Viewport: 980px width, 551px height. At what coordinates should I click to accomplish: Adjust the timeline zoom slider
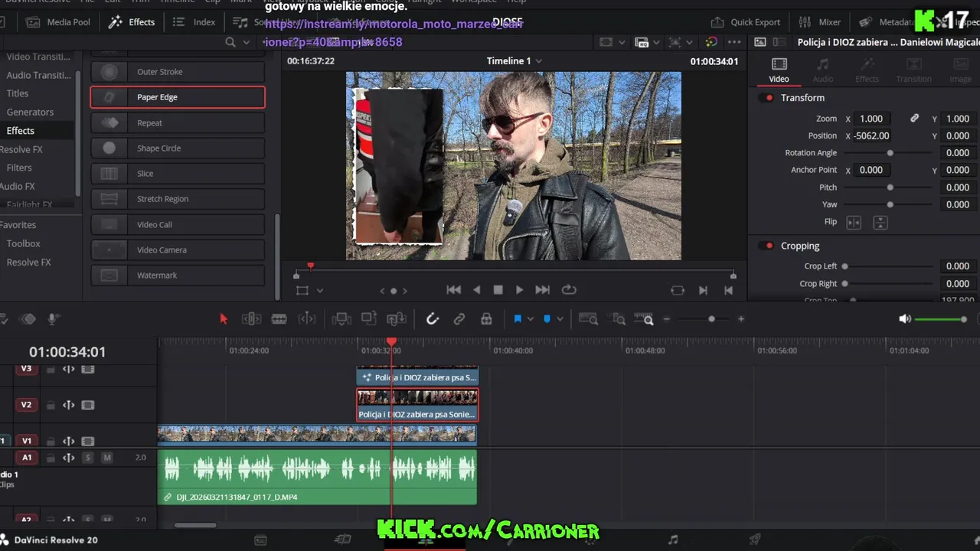coord(711,319)
